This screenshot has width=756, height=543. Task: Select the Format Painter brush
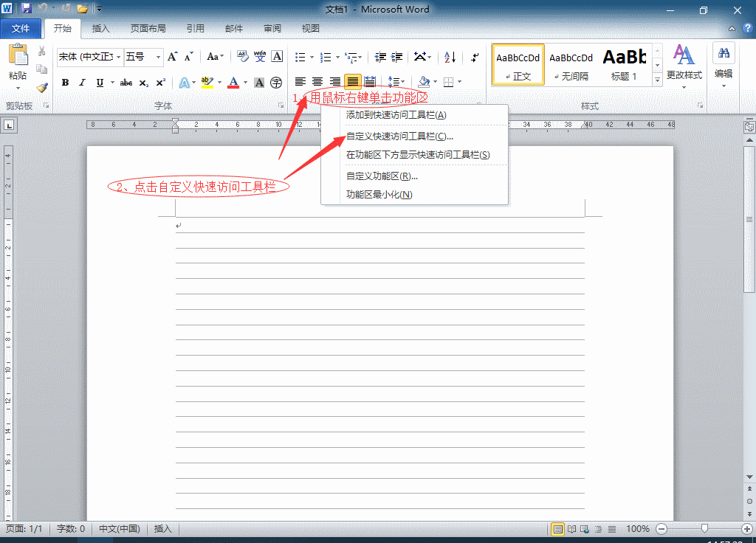42,87
